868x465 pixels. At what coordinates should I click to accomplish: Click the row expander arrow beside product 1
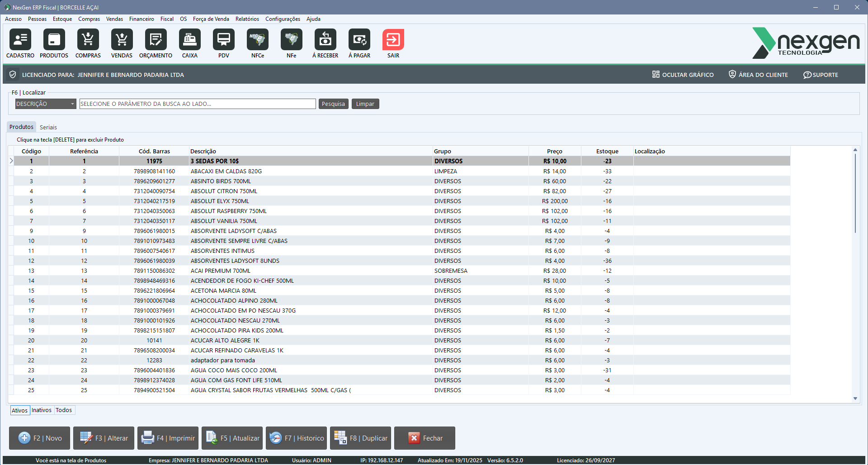tap(11, 161)
